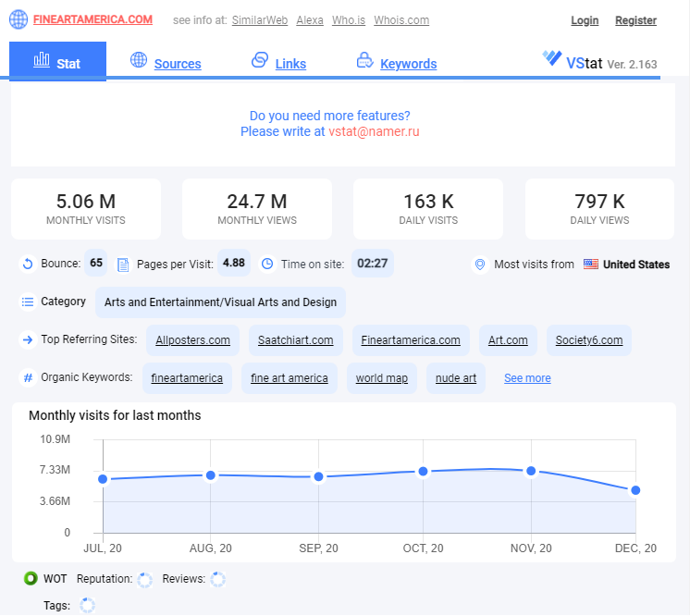Image resolution: width=690 pixels, height=616 pixels.
Task: Click the NOV, 20 data point on chart
Action: tap(531, 471)
